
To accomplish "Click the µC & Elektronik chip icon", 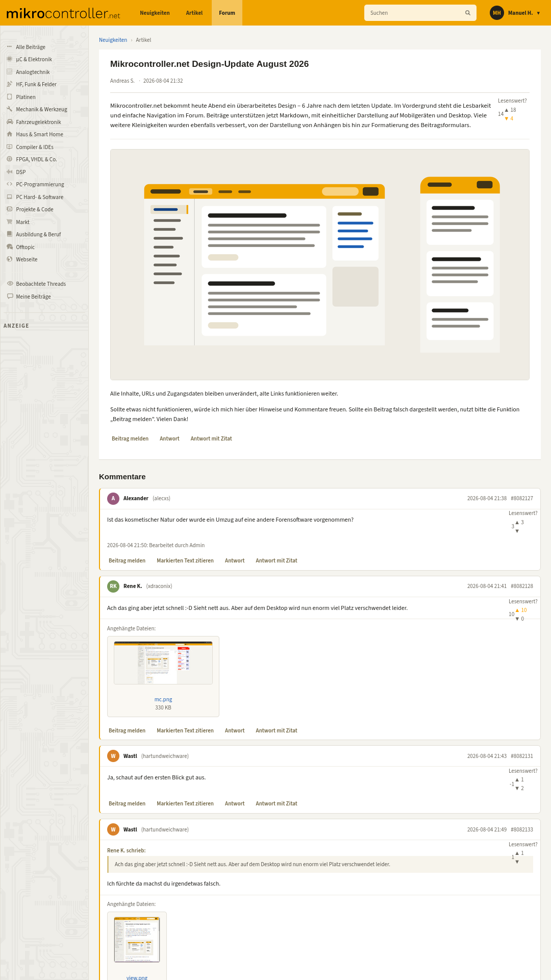I will [x=9, y=59].
